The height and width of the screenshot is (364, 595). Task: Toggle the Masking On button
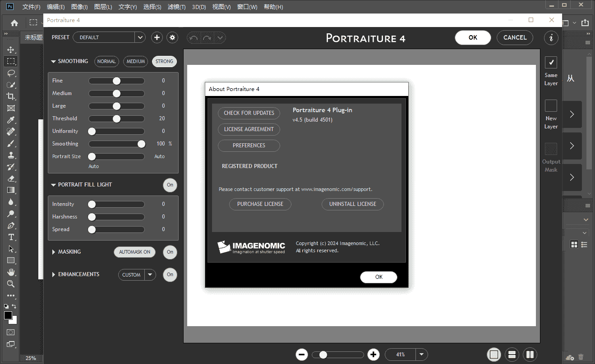170,252
